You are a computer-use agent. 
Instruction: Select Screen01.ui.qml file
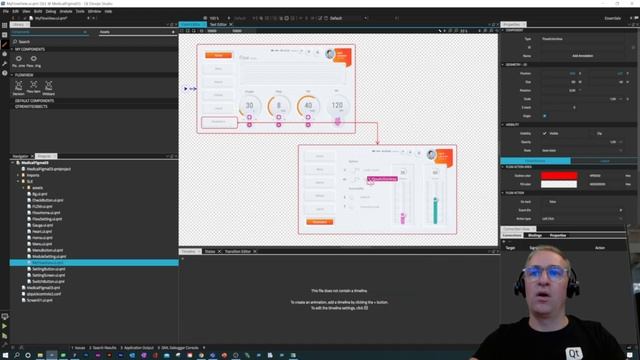pos(39,300)
